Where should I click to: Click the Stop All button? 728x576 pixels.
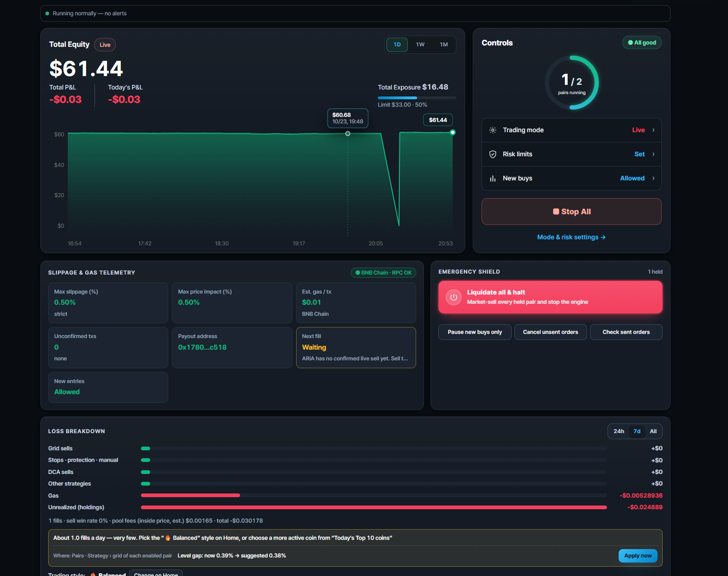[x=571, y=211]
